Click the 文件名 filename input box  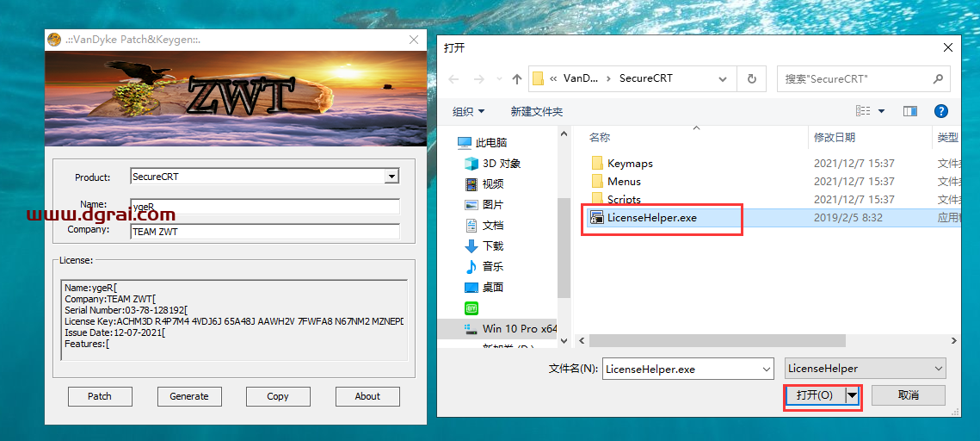(x=681, y=369)
